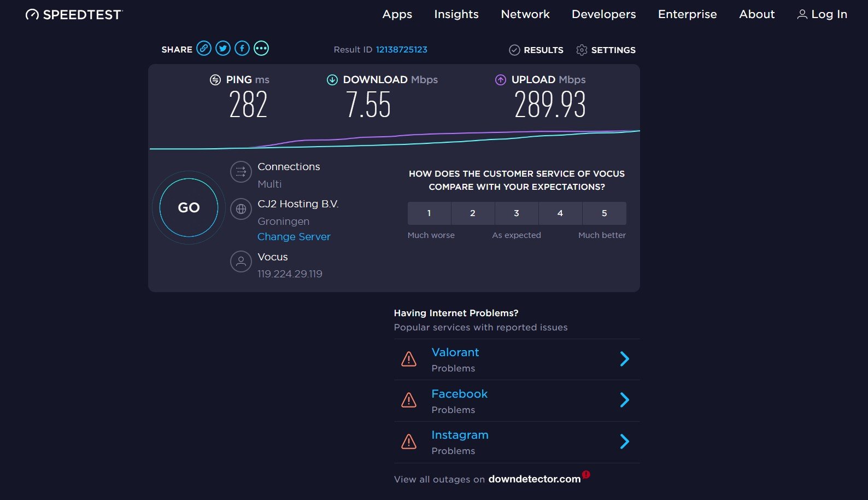Click the Valorant warning icon
Image resolution: width=868 pixels, height=500 pixels.
(x=409, y=359)
